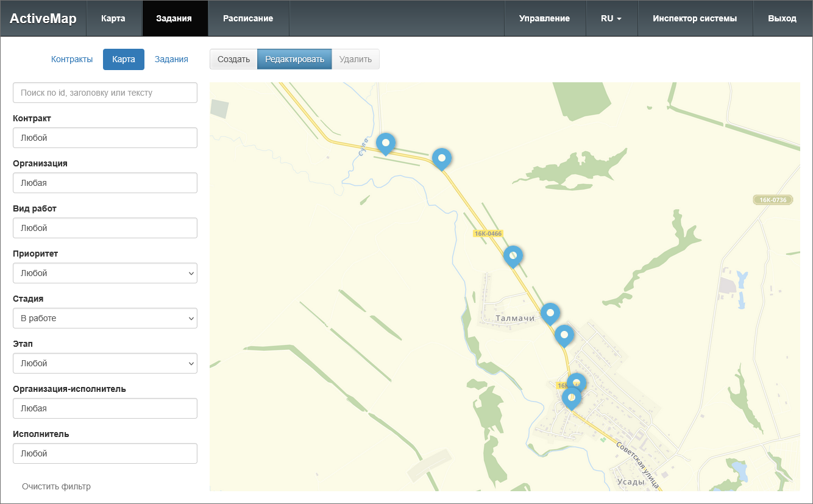Screen dimensions: 813x504
Task: Focus the search field by id or title
Action: click(x=105, y=93)
